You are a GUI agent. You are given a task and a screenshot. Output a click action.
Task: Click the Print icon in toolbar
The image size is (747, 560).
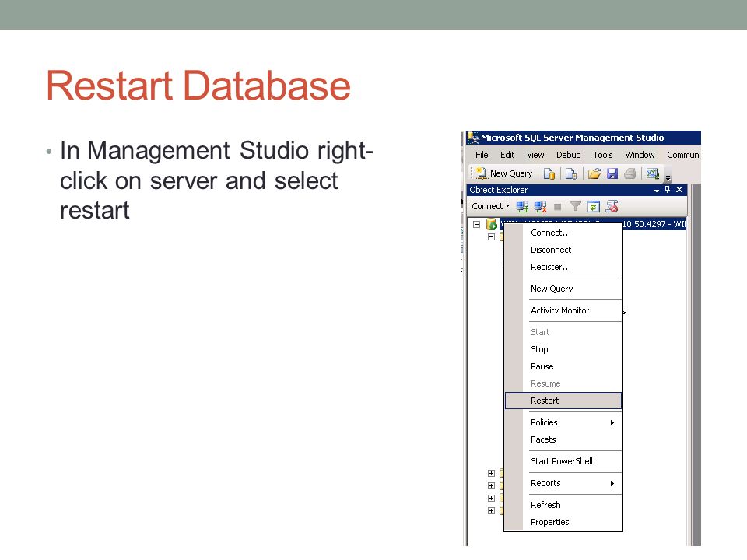pos(630,173)
